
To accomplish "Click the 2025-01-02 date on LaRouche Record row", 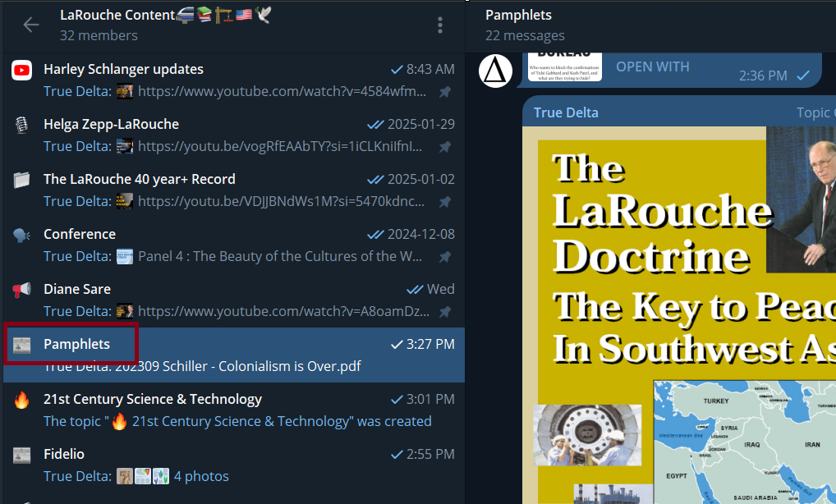I will (x=420, y=179).
